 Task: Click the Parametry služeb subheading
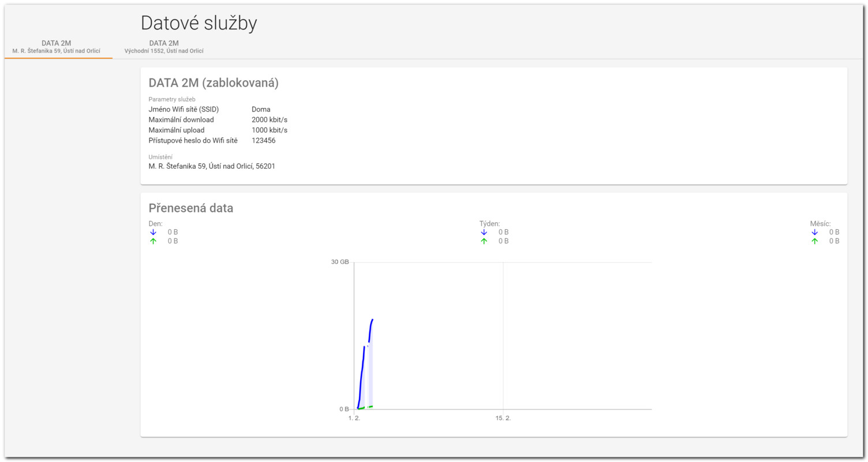pyautogui.click(x=172, y=99)
